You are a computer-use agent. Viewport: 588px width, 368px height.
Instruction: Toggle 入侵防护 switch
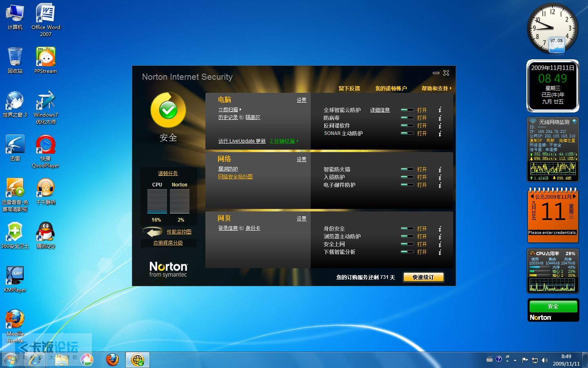[407, 177]
